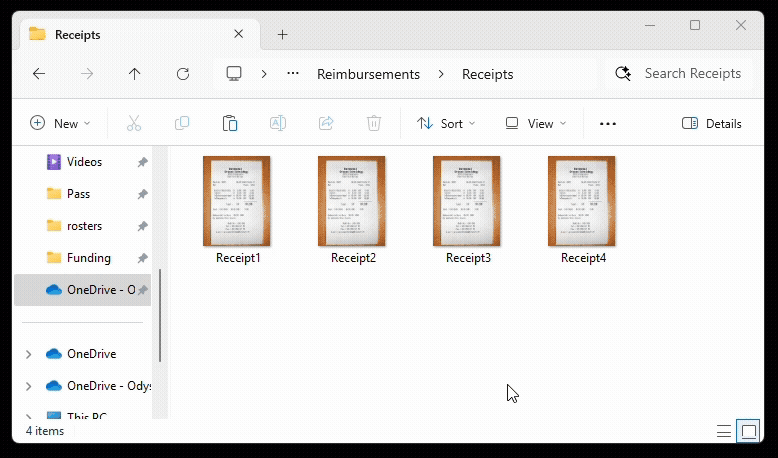This screenshot has width=778, height=458.
Task: Navigate to Reimbursements breadcrumb
Action: 368,74
